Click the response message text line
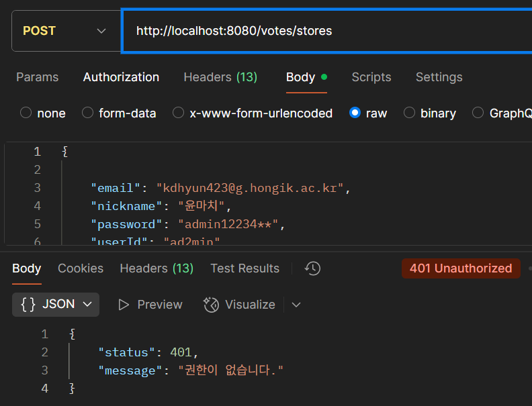This screenshot has width=532, height=406. 191,370
